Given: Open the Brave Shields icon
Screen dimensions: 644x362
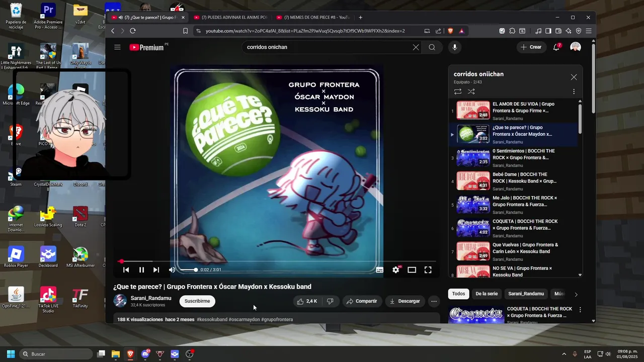Looking at the screenshot, I should pyautogui.click(x=450, y=31).
